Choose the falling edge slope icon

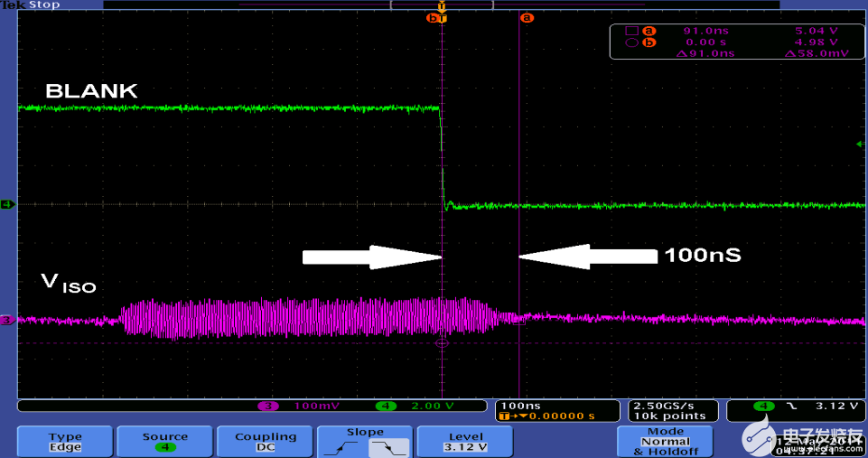click(x=389, y=447)
